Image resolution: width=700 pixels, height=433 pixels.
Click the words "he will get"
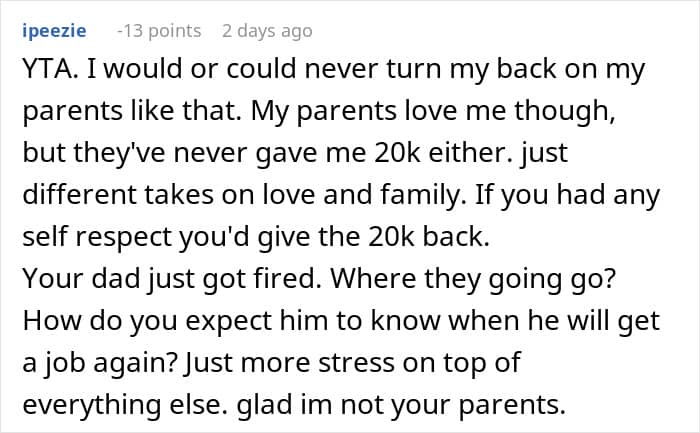point(593,321)
